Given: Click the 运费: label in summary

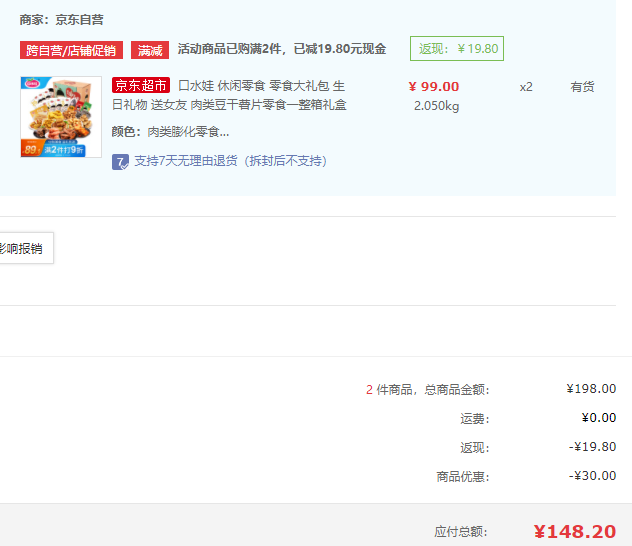Looking at the screenshot, I should click(475, 419).
